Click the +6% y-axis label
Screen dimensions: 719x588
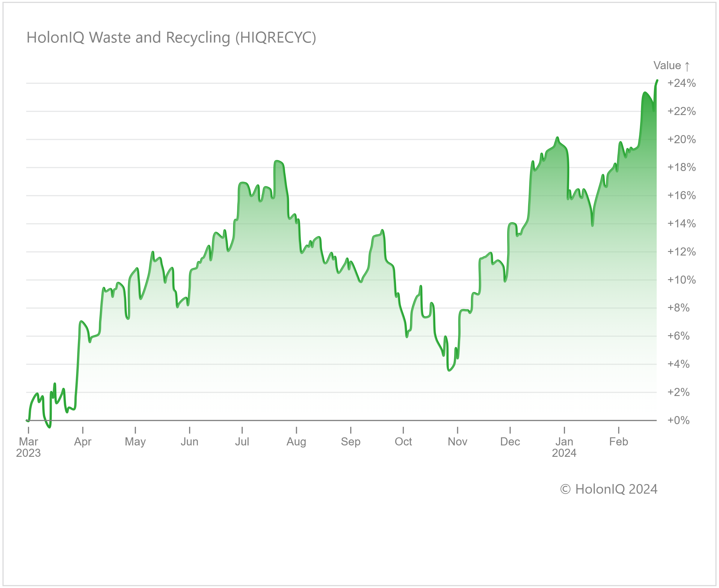[x=678, y=336]
